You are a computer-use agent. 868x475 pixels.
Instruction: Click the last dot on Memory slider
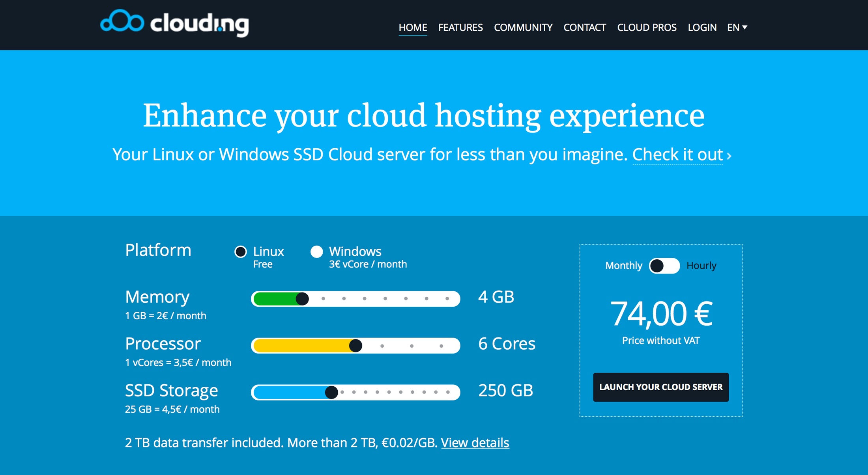[x=447, y=299]
